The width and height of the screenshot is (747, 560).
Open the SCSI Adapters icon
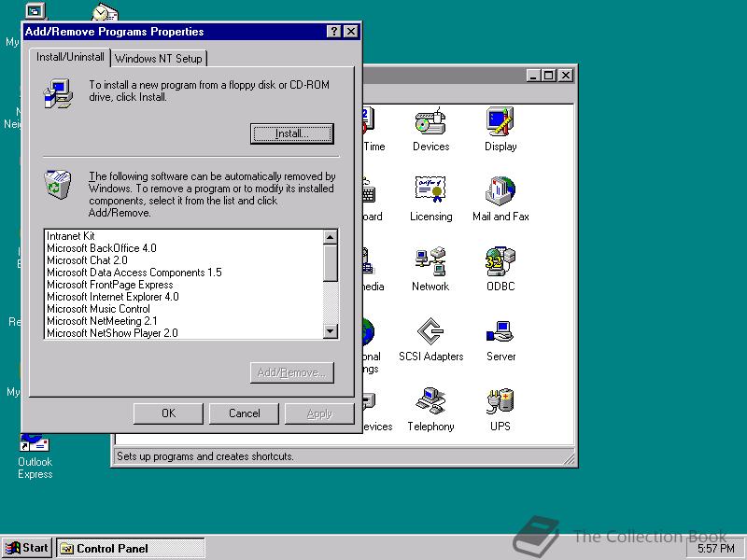(430, 340)
